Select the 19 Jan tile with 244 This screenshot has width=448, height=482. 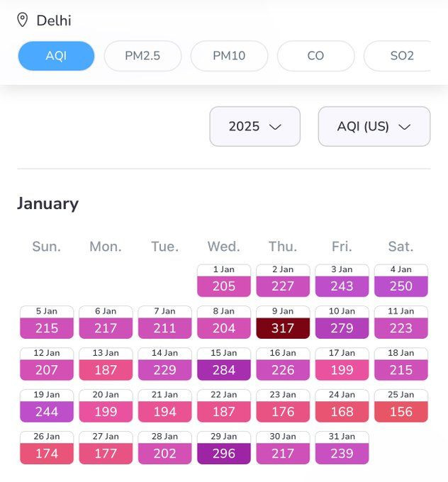point(47,405)
